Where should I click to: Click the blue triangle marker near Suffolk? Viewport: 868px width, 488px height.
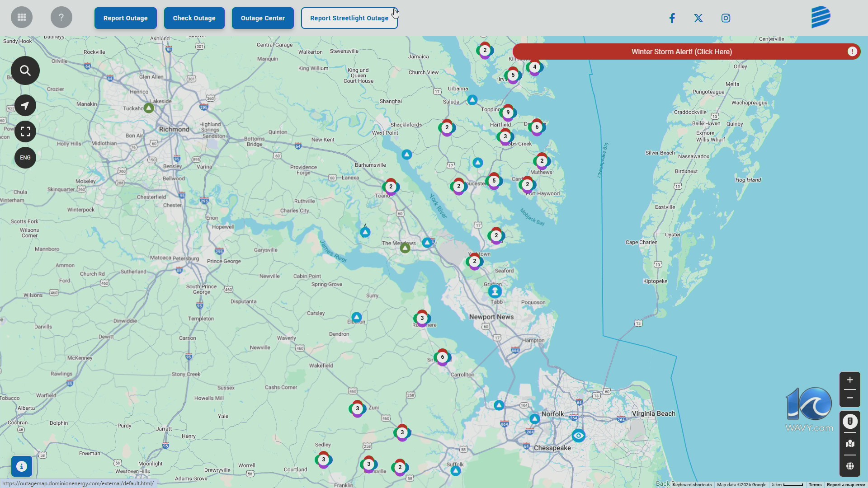coord(456,471)
